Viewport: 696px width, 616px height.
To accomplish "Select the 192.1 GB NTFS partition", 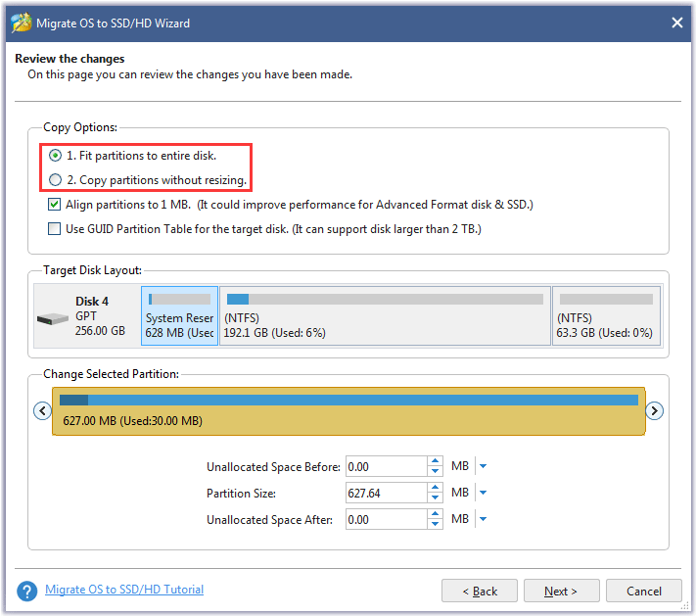I will pyautogui.click(x=385, y=315).
